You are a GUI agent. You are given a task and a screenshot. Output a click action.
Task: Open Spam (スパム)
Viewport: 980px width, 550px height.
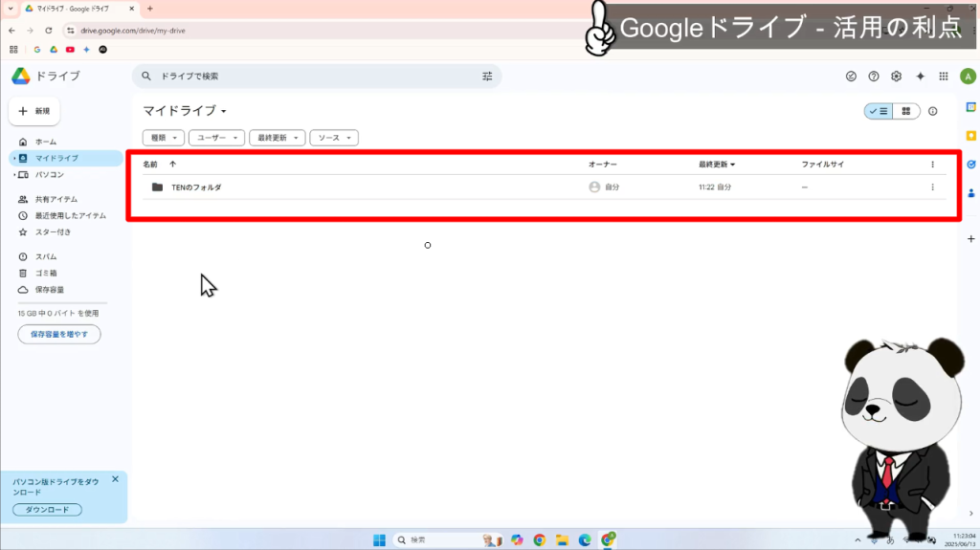(46, 257)
